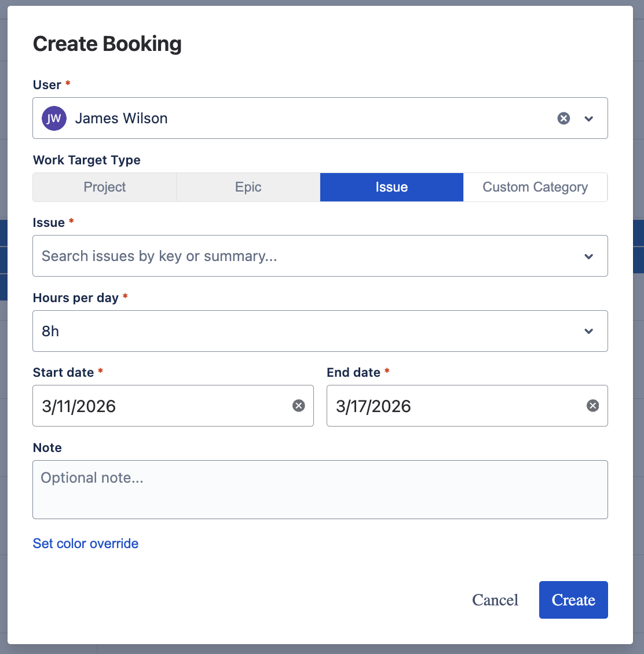Switch to Custom Category target type
The width and height of the screenshot is (644, 654).
tap(535, 187)
